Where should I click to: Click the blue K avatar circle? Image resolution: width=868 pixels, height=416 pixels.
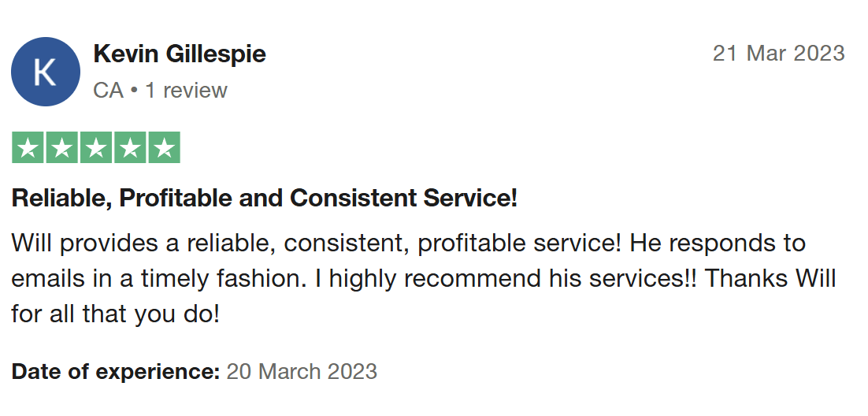[x=46, y=72]
